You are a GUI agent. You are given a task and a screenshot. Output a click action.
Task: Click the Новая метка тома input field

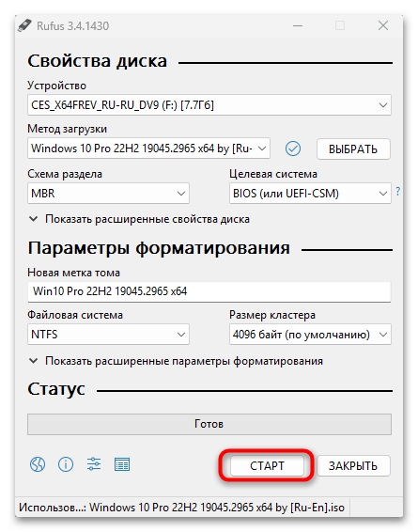pos(209,291)
